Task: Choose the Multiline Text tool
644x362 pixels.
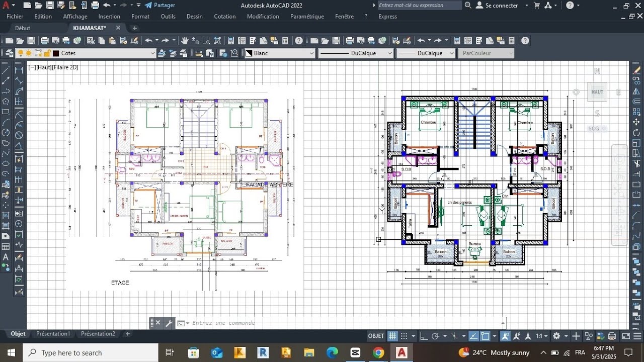Action: [x=6, y=257]
